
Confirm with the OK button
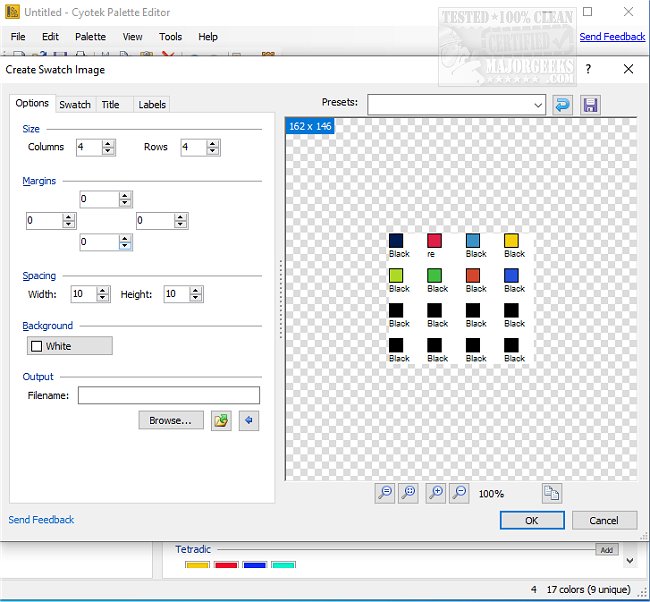(532, 520)
